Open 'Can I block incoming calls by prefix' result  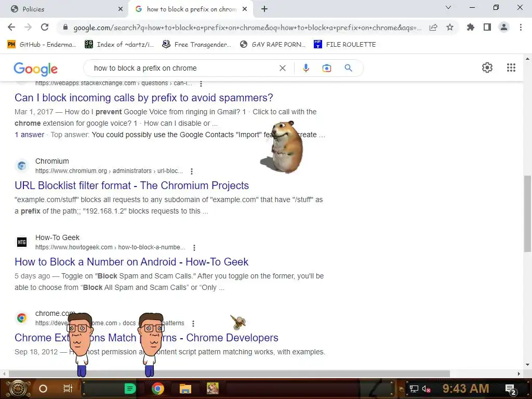(x=143, y=98)
